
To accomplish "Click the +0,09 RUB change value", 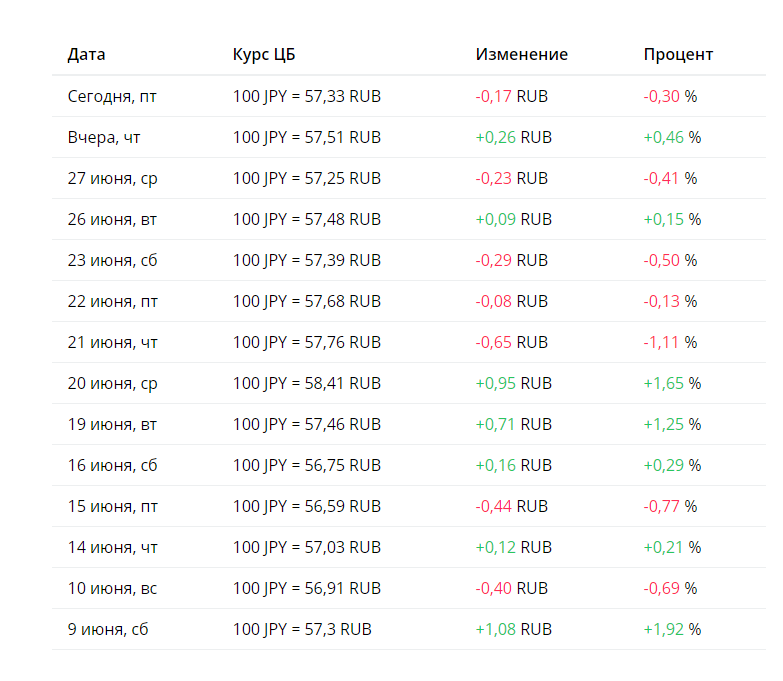I will click(513, 220).
